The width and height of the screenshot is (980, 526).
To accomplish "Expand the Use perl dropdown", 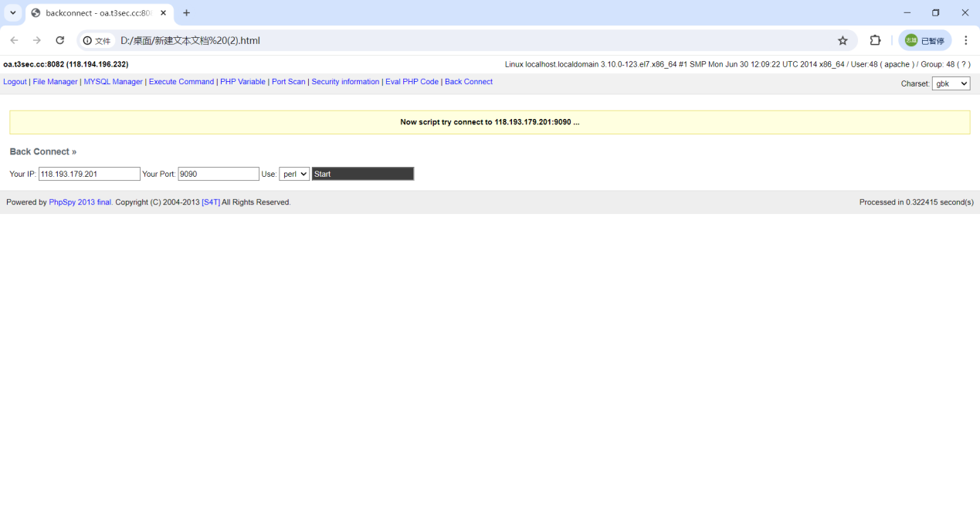I will 294,174.
